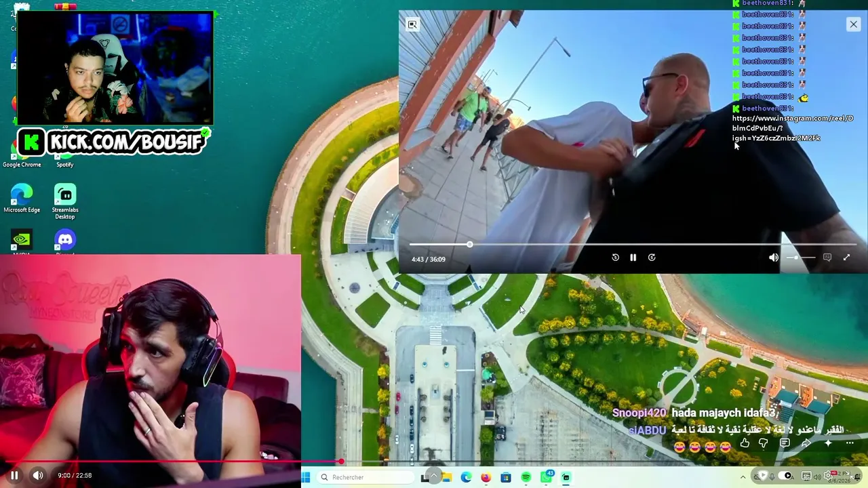Click the Snoopi420 username in chat overlay
This screenshot has width=868, height=488.
(639, 413)
